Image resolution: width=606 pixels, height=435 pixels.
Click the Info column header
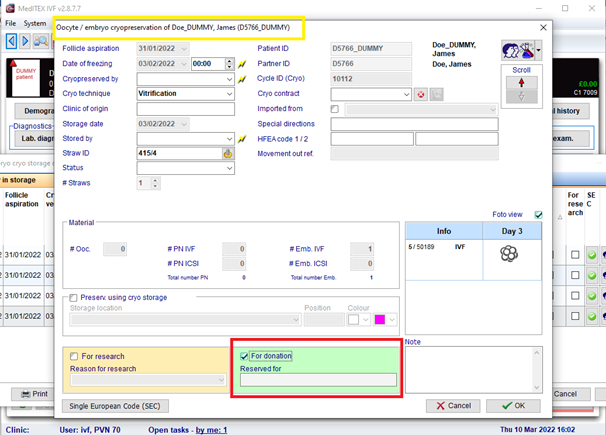click(444, 231)
